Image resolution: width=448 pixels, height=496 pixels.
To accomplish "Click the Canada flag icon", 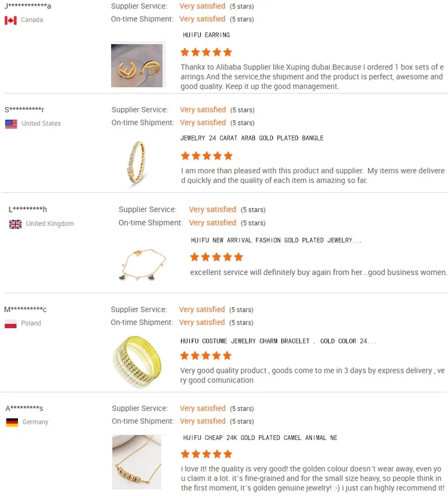I will click(x=11, y=20).
